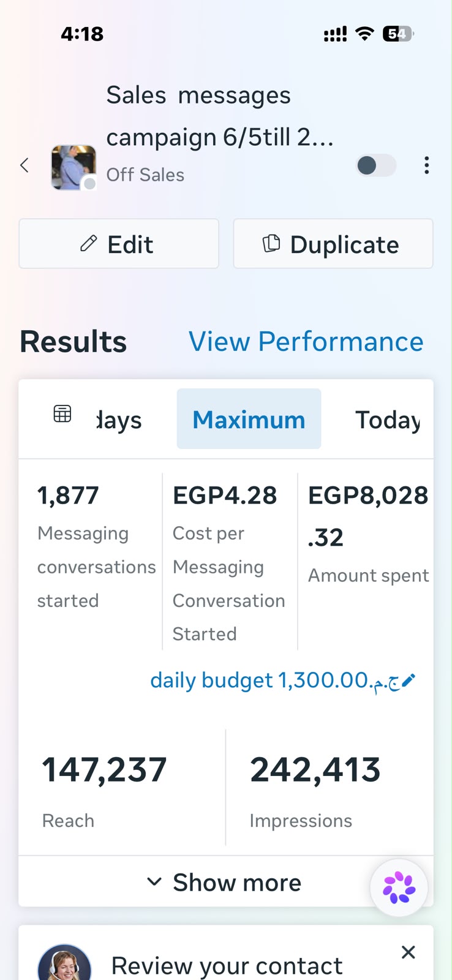Tap the pencil icon beside daily budget
Image resolution: width=452 pixels, height=980 pixels.
[x=409, y=680]
